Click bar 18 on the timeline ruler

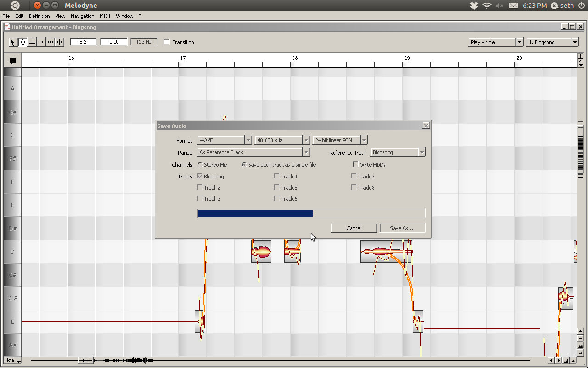pos(295,58)
